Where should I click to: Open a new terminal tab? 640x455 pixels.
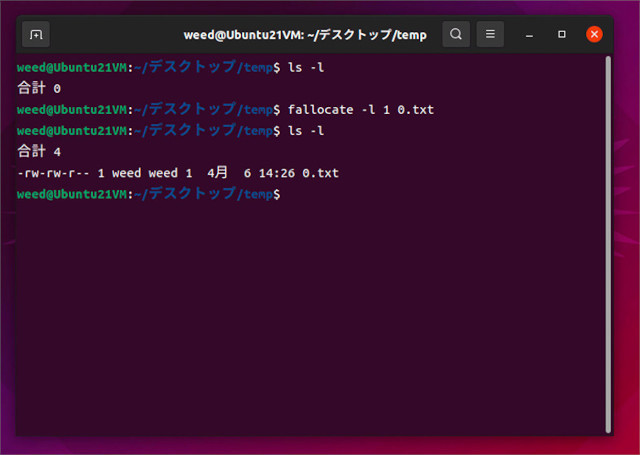[36, 35]
